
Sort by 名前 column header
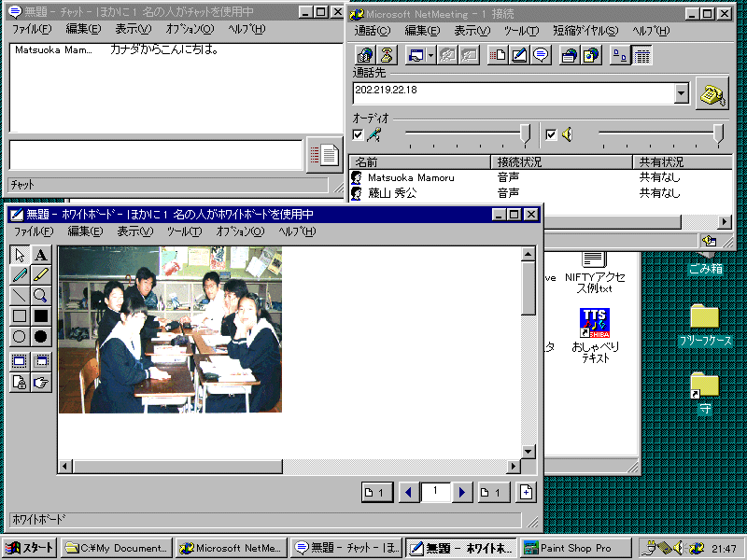[x=420, y=161]
